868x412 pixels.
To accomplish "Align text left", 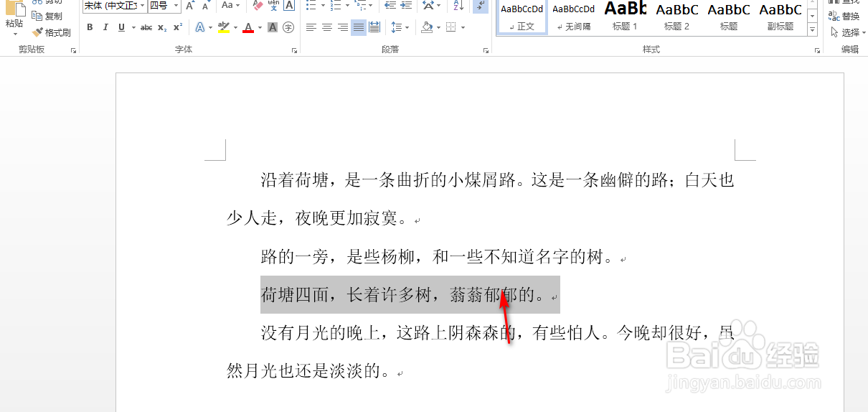I will [x=311, y=27].
